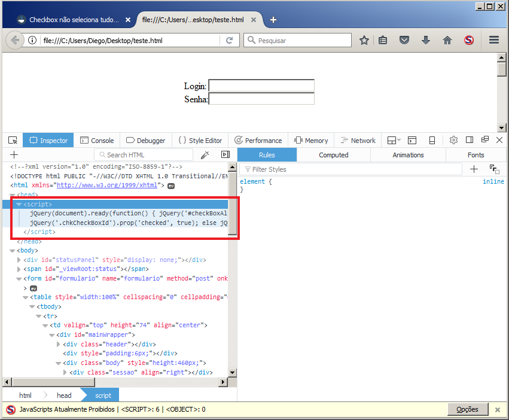Close the teste.html tab

tap(254, 20)
